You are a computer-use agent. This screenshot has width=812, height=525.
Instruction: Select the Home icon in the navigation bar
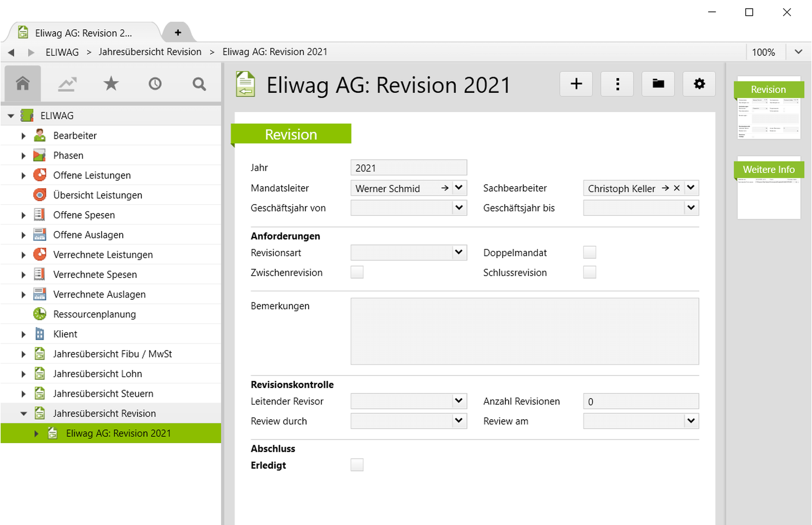23,84
